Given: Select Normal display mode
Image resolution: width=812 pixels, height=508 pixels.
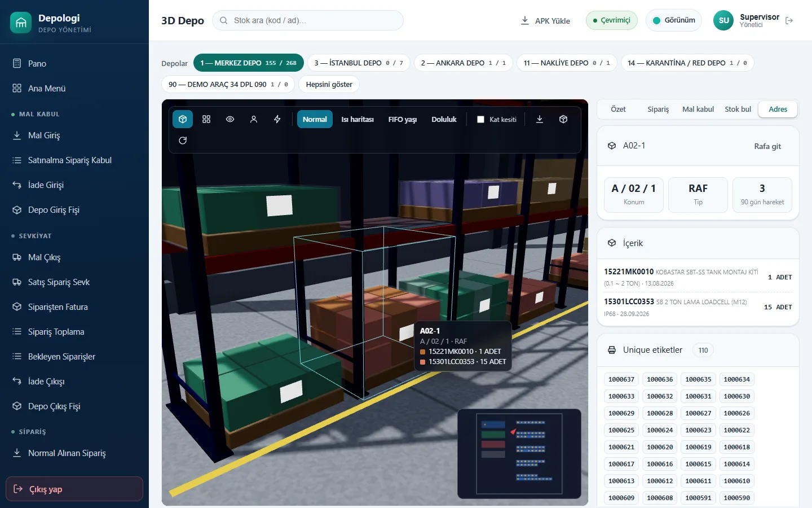Looking at the screenshot, I should (315, 119).
